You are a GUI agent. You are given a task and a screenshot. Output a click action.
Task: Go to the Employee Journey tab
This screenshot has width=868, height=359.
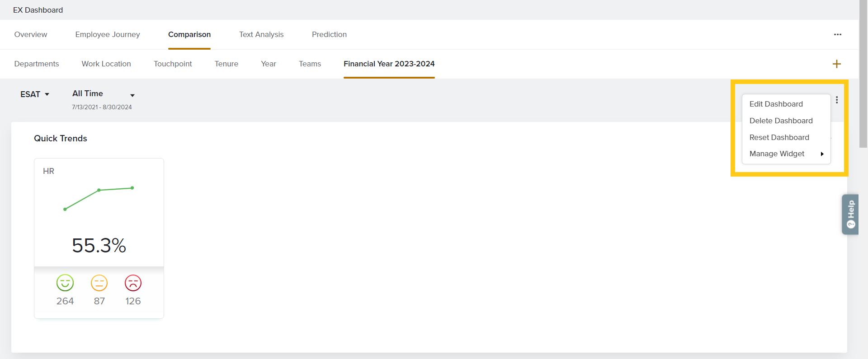pyautogui.click(x=108, y=35)
